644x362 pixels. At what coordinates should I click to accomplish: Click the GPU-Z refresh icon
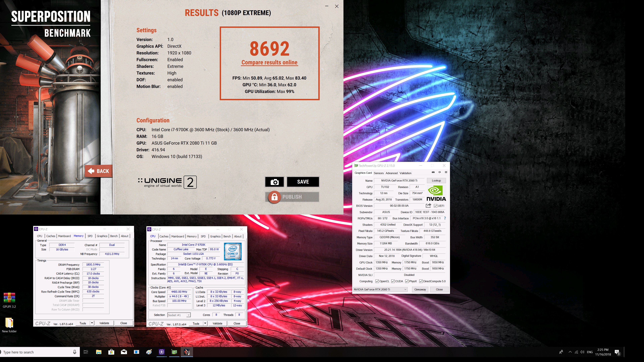pyautogui.click(x=440, y=172)
